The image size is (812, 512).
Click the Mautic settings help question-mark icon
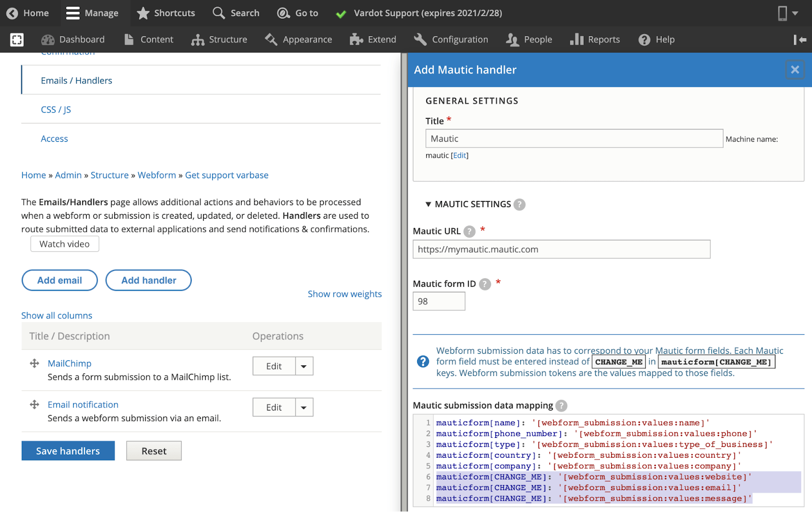[519, 204]
